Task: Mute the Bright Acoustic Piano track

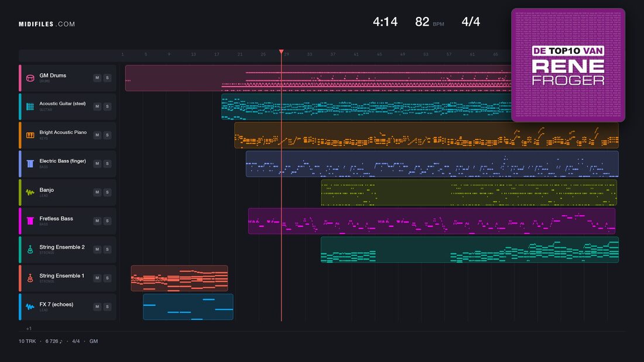Action: (97, 135)
